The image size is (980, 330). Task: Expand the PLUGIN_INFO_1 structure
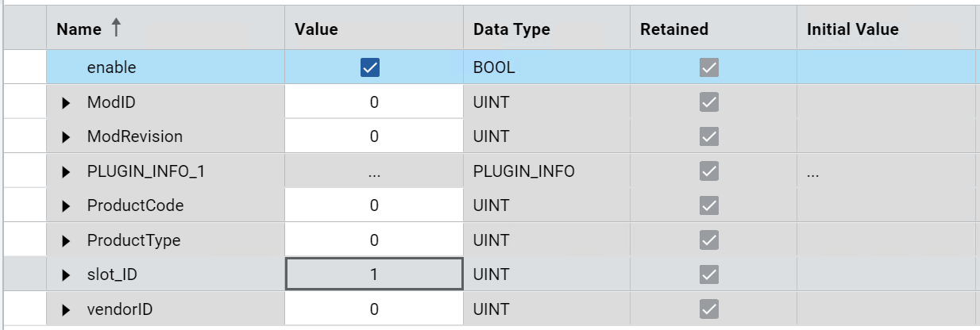[x=67, y=171]
